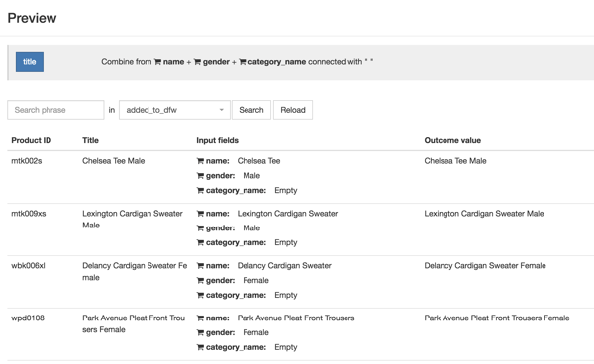Click title cell Park Avenue Pleat Front Trousers Female
This screenshot has width=594, height=364.
point(134,323)
